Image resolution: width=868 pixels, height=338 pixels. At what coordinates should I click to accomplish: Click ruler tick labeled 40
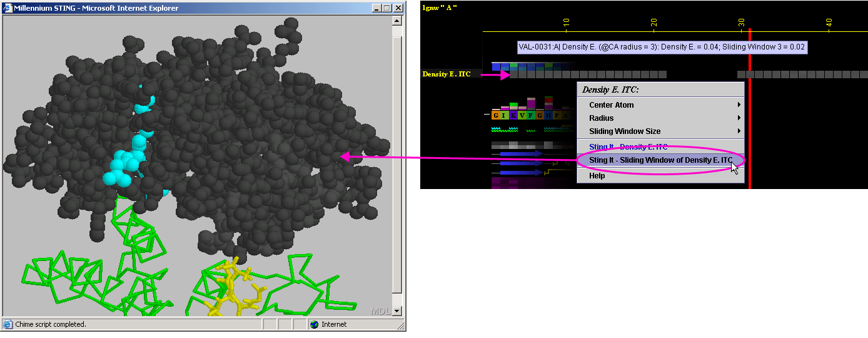click(x=829, y=23)
